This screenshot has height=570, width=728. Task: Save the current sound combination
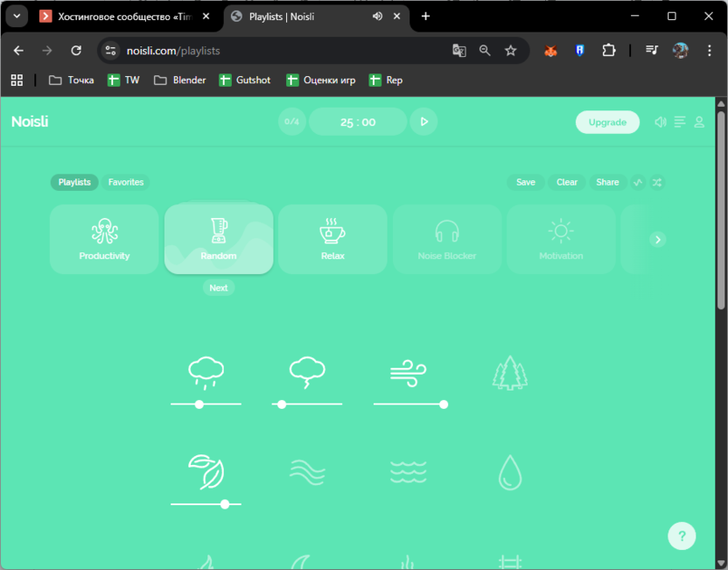[525, 182]
